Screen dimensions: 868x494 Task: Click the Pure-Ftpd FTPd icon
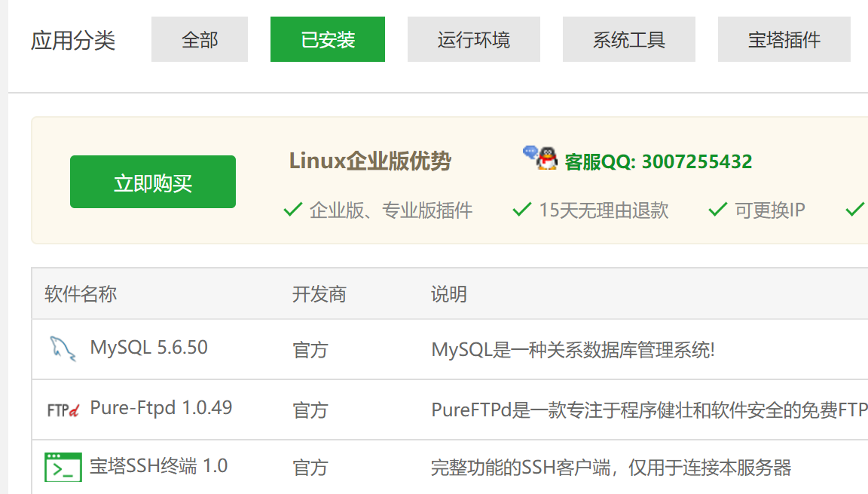coord(63,410)
